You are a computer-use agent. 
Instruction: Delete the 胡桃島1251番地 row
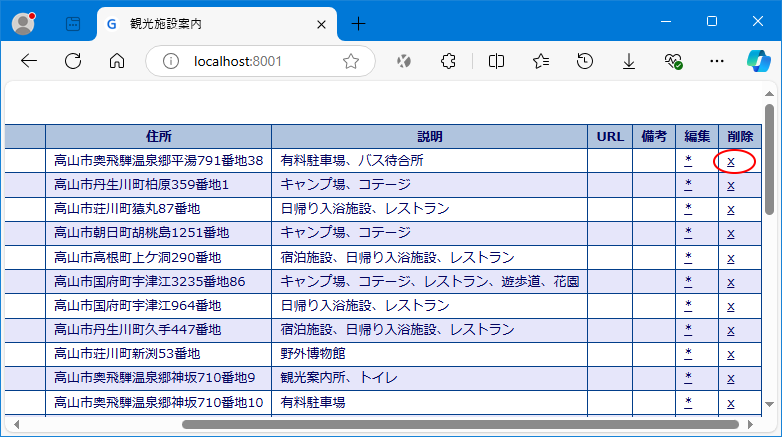pos(731,233)
